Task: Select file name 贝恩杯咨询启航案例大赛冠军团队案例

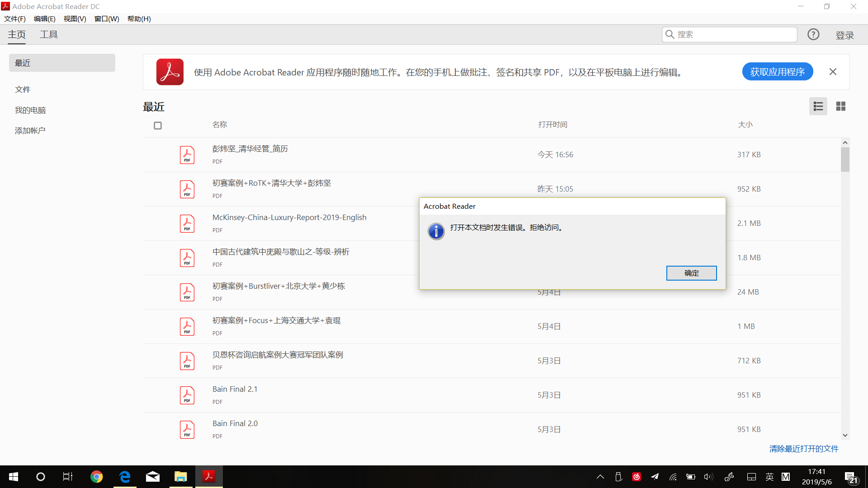Action: (x=278, y=355)
